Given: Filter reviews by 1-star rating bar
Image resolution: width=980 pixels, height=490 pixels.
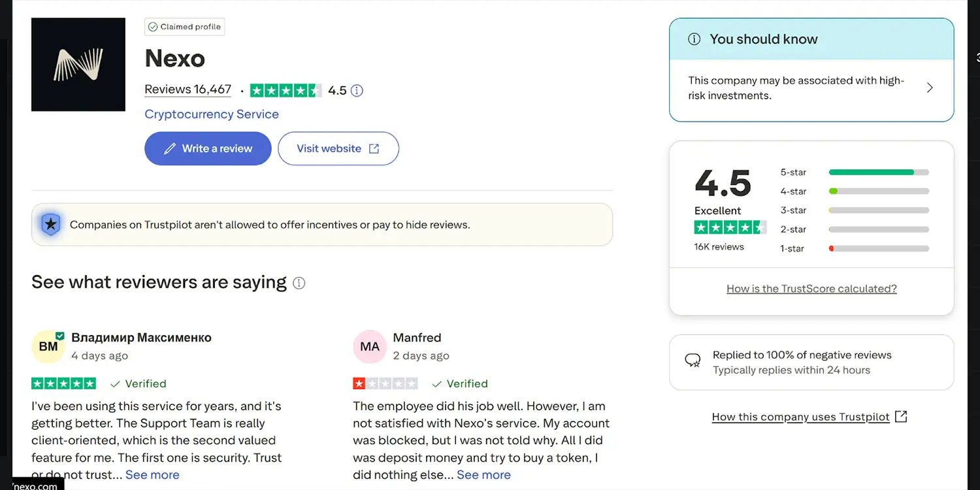Looking at the screenshot, I should click(879, 249).
